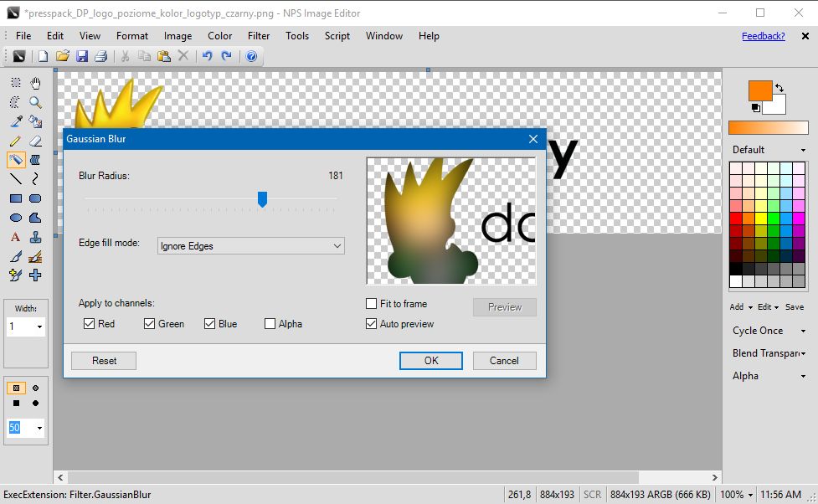Viewport: 818px width, 504px height.
Task: Open the Filter menu
Action: coord(259,35)
